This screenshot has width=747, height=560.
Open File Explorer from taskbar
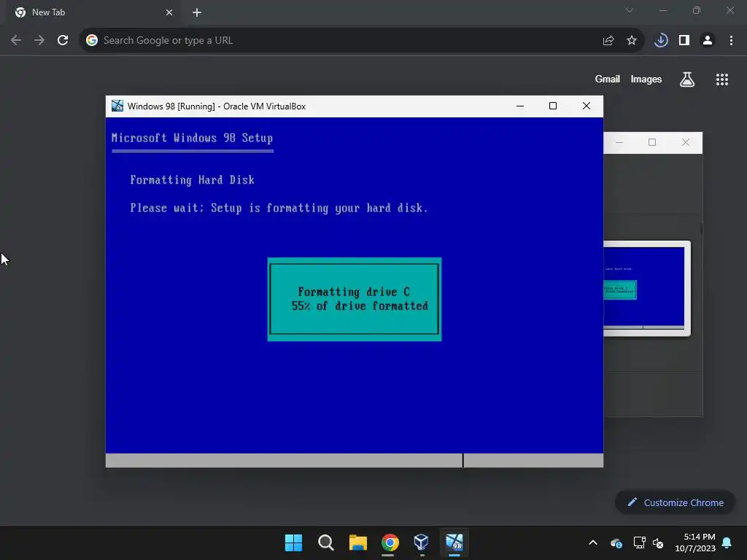357,542
